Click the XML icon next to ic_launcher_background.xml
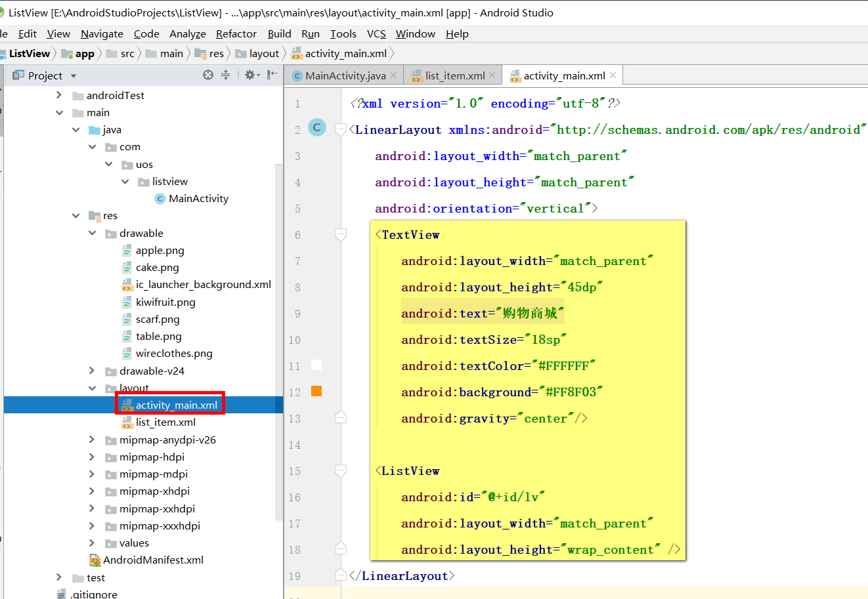The image size is (868, 599). [127, 285]
